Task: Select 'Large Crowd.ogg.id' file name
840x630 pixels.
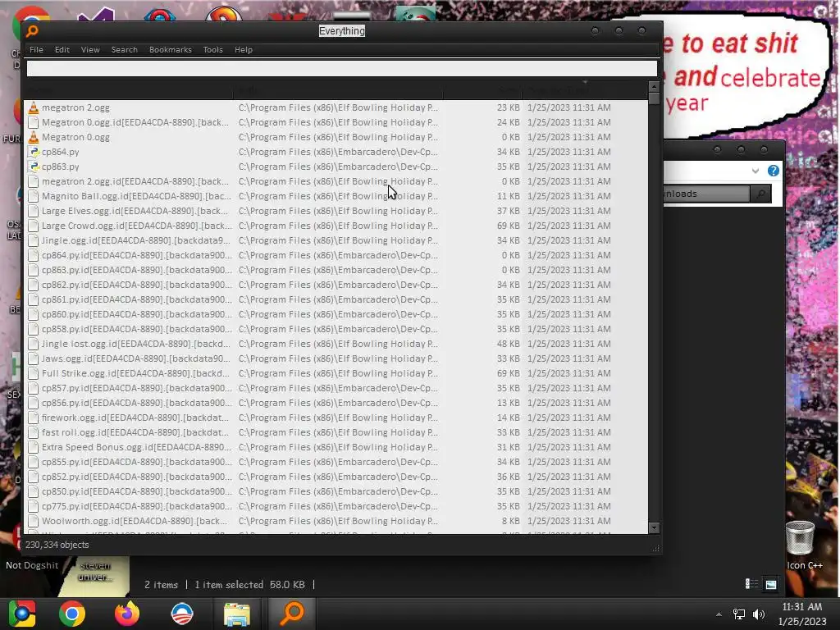Action: 137,226
